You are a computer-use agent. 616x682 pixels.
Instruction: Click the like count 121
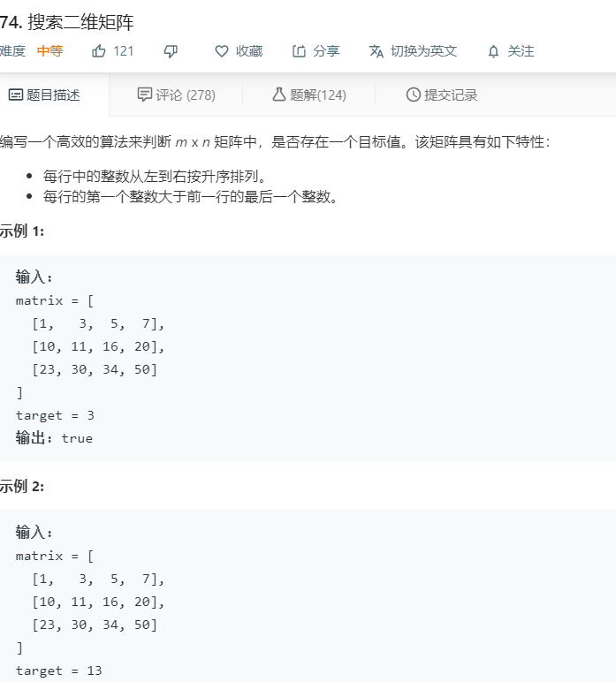point(123,51)
